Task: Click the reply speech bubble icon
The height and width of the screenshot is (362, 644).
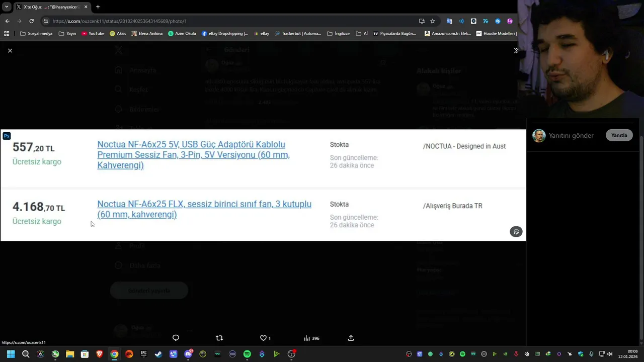Action: pos(176,338)
